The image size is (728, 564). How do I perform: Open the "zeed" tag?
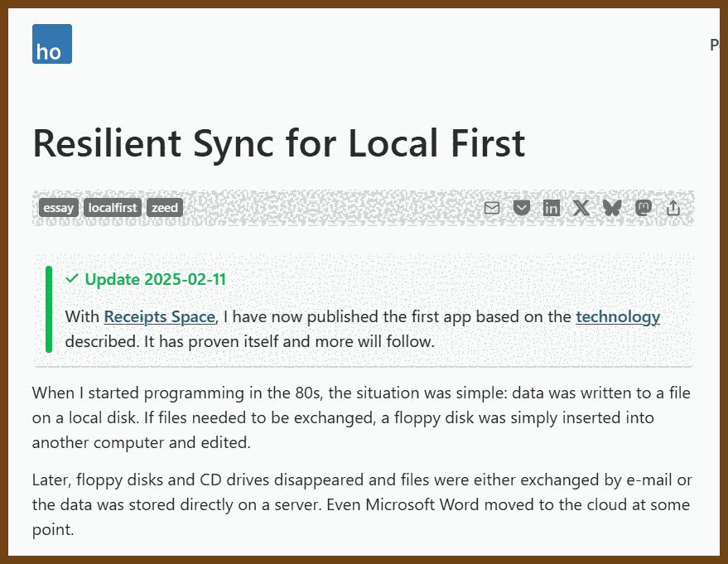pyautogui.click(x=165, y=208)
